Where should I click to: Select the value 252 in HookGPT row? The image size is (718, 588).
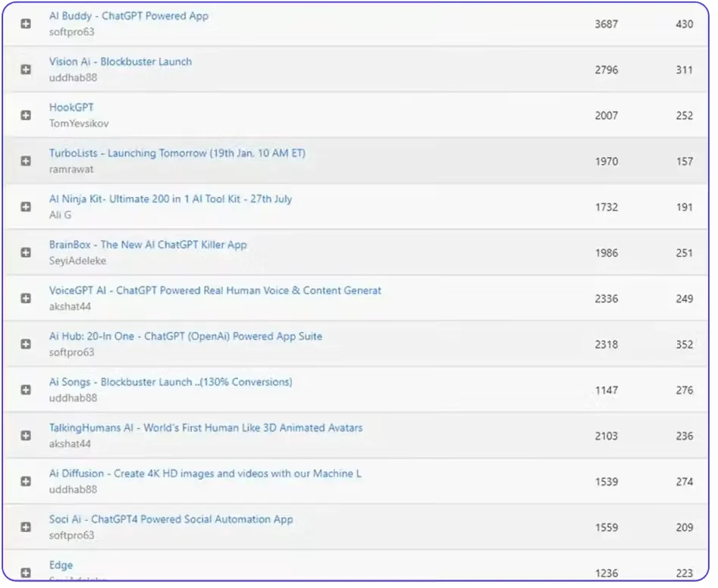coord(684,116)
